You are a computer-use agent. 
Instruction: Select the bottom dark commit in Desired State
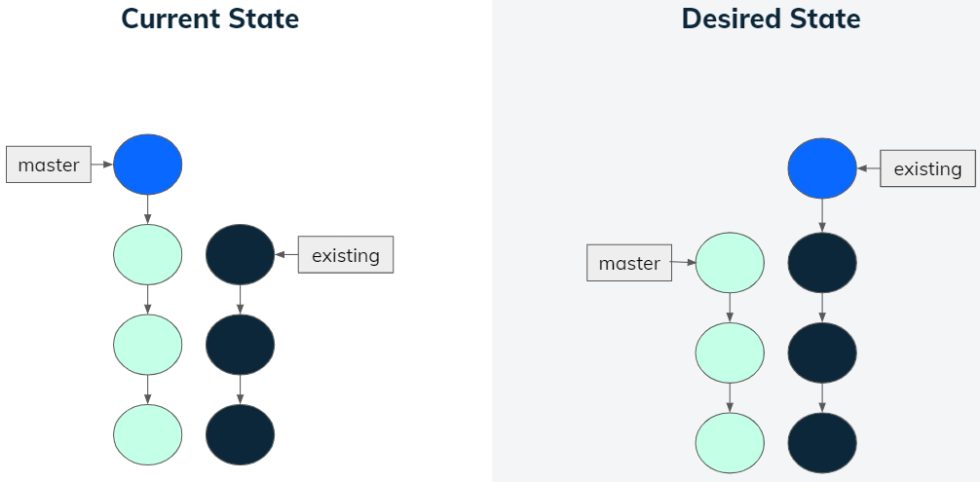[x=822, y=442]
